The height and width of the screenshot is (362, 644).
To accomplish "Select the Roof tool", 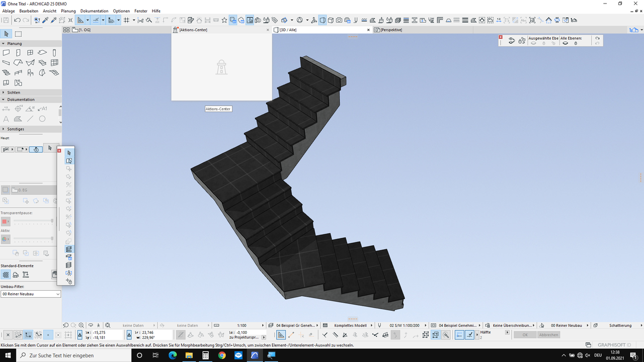I will coord(18,62).
